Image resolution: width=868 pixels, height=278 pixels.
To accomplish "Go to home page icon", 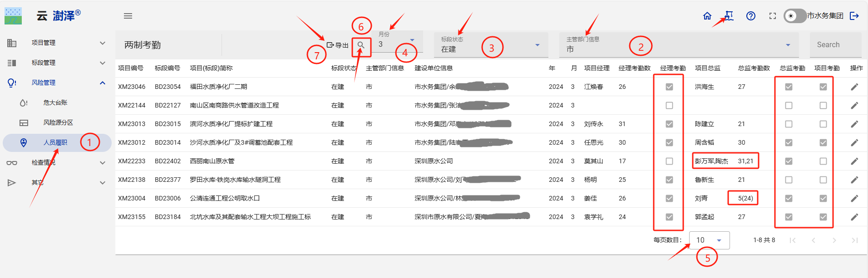I will [x=707, y=16].
